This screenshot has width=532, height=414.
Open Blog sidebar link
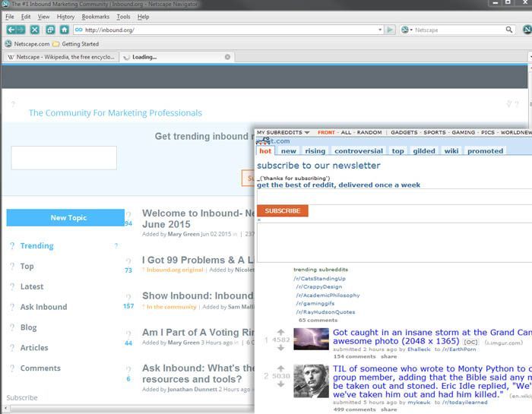coord(28,327)
